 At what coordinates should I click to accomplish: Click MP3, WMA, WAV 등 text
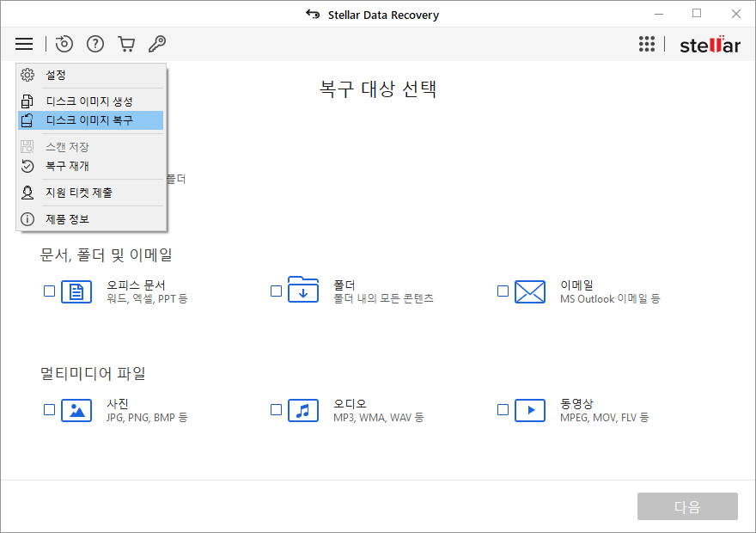pyautogui.click(x=379, y=417)
